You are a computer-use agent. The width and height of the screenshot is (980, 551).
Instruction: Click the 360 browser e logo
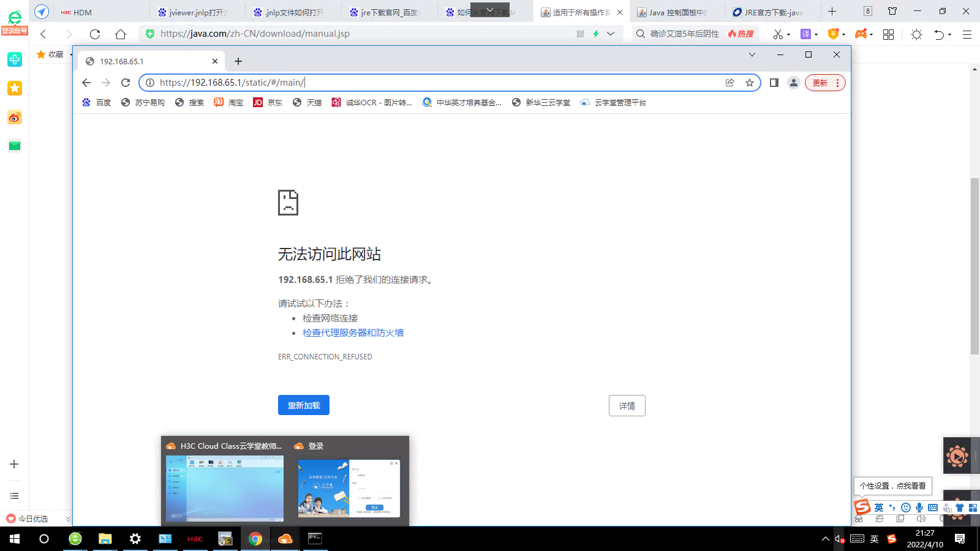coord(15,17)
